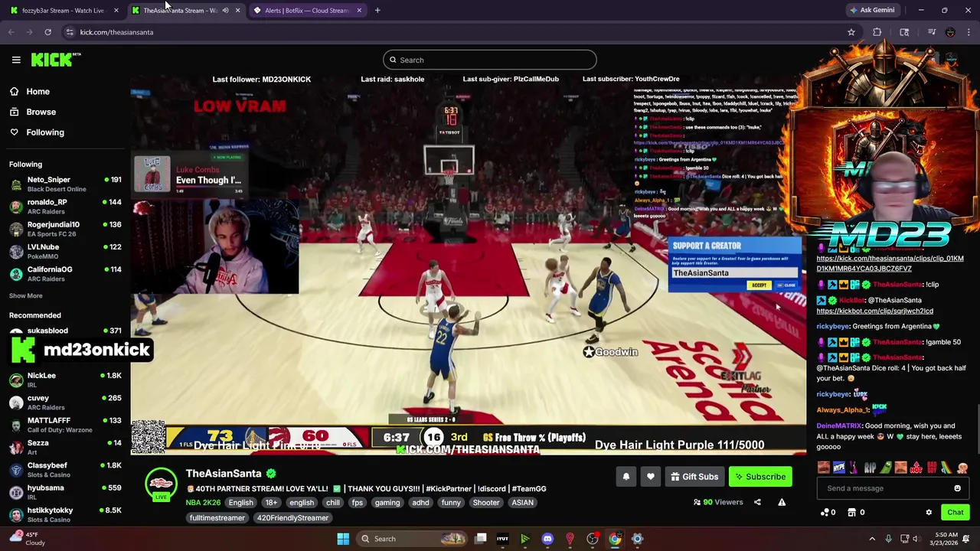The height and width of the screenshot is (551, 980).
Task: Click the taskbar Search box
Action: click(x=410, y=539)
